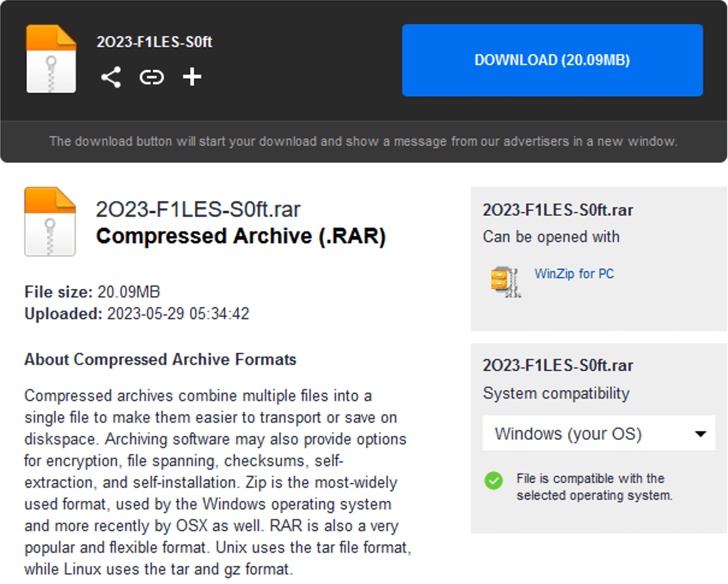Click the plus icon to add file

[192, 77]
